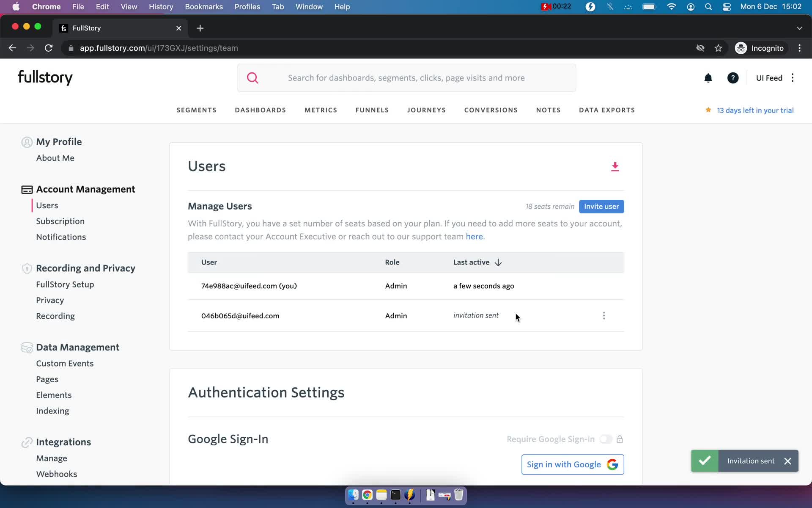Screen dimensions: 812x508
Task: Open Finder from the Dock
Action: (353, 495)
